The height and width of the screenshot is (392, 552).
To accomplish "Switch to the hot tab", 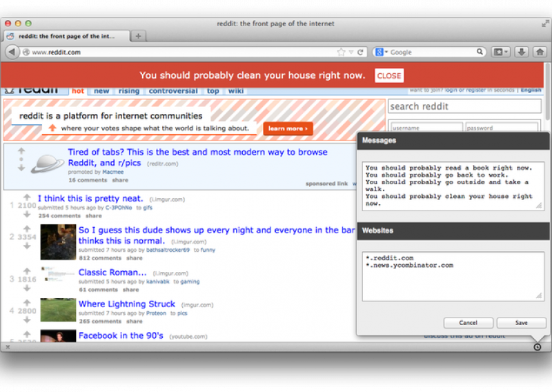I will point(78,91).
